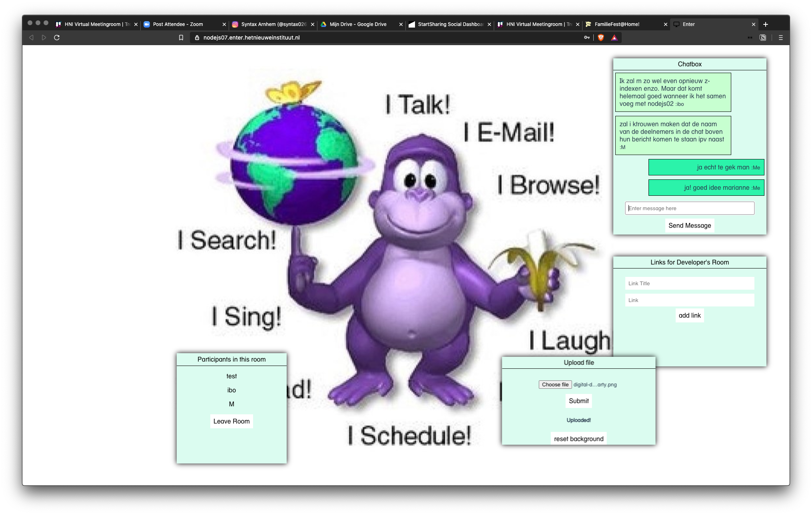This screenshot has width=812, height=515.
Task: Select participant 'M' in the list
Action: (231, 404)
